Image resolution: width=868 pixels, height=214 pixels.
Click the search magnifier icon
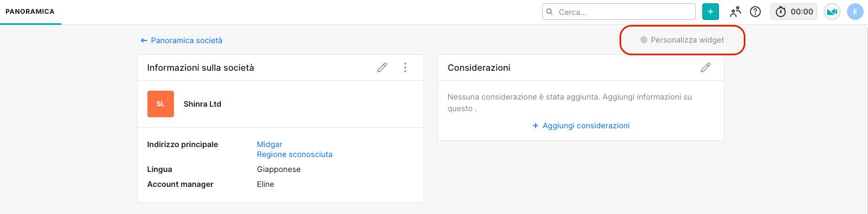click(x=549, y=12)
